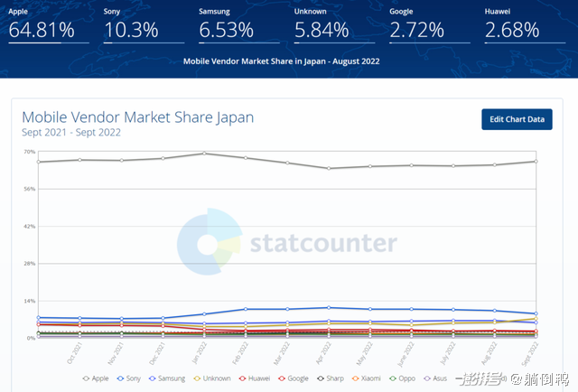This screenshot has width=578, height=392.
Task: Select Unknown 5.84% stat in header
Action: (334, 25)
